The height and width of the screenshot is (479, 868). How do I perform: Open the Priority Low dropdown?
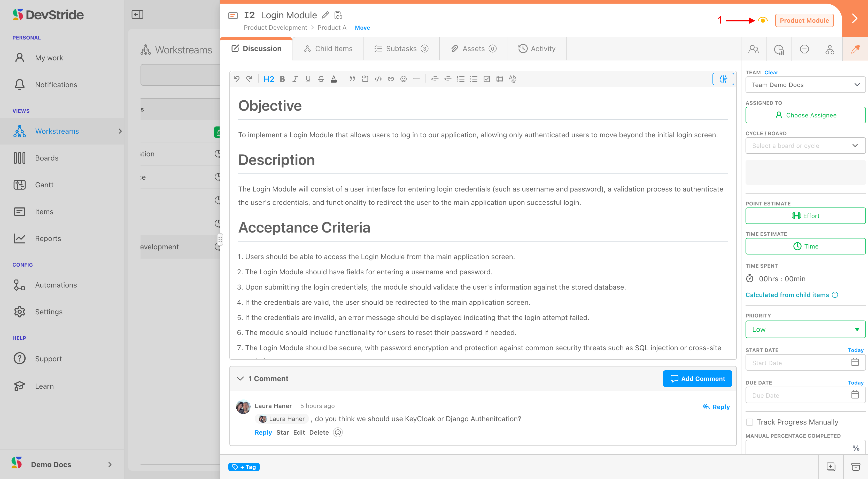pyautogui.click(x=805, y=329)
